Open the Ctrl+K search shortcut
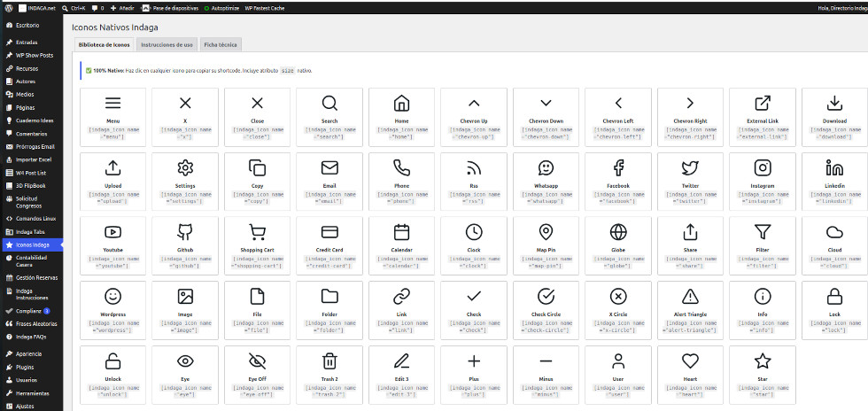 74,8
